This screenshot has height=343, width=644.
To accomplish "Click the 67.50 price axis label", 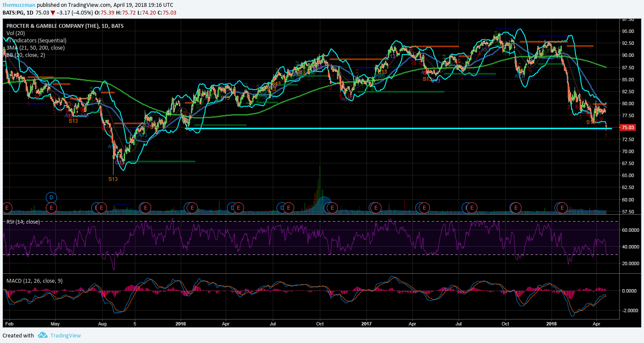I will [x=628, y=163].
